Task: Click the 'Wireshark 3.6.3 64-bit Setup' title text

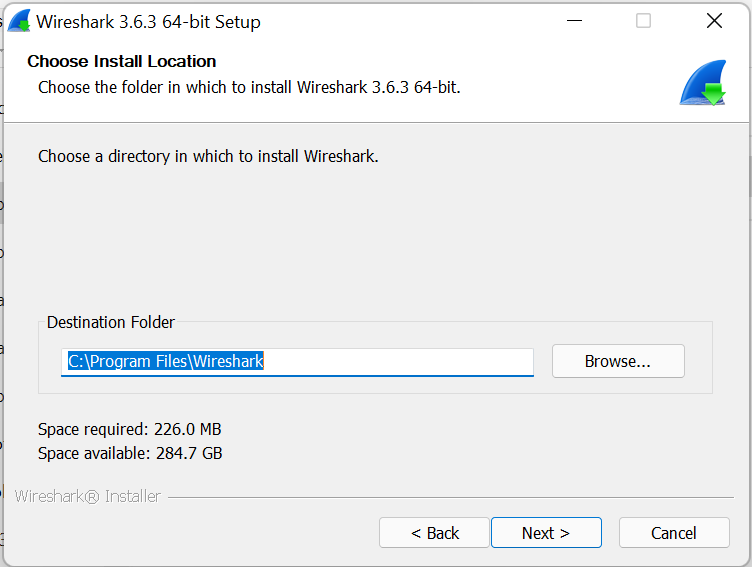Action: [148, 22]
